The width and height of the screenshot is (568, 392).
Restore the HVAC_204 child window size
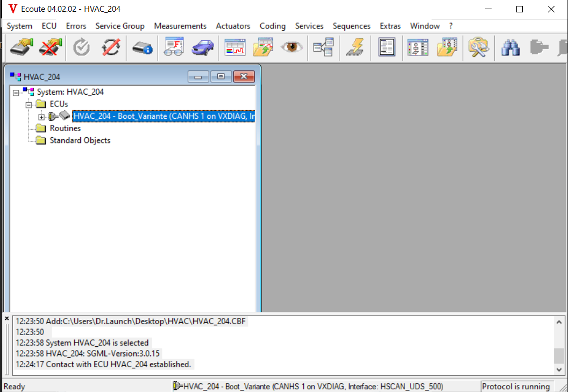221,76
